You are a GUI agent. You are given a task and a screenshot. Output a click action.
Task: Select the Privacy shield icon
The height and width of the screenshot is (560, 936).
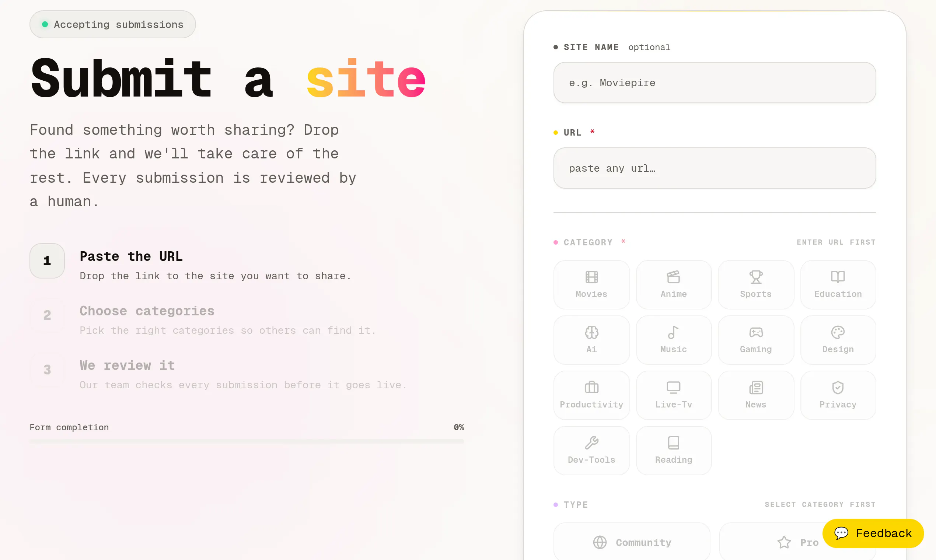[838, 388]
